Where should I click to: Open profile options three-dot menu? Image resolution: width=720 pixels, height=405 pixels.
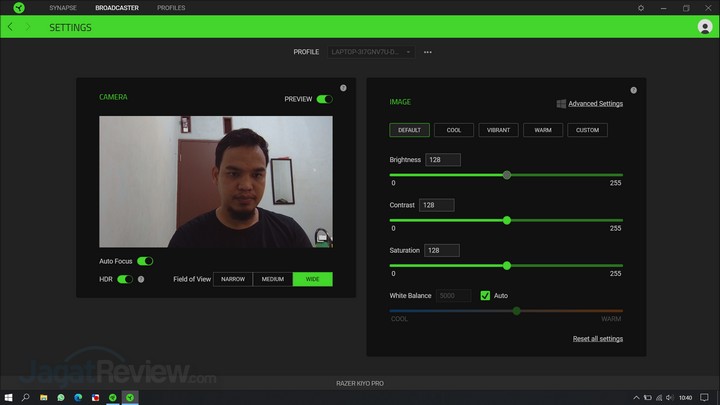428,52
